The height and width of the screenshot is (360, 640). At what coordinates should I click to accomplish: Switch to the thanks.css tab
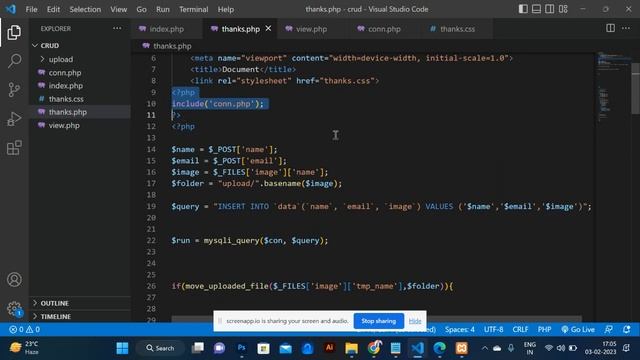pyautogui.click(x=457, y=29)
